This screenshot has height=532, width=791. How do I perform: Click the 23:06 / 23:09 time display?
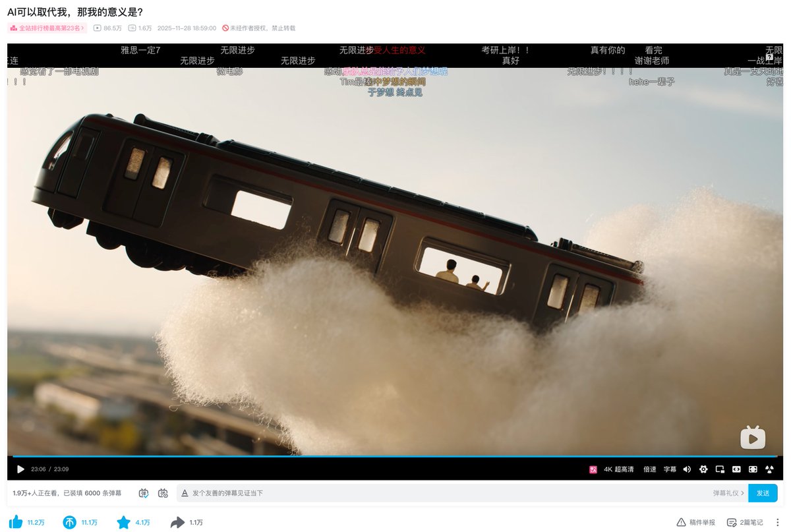coord(50,469)
